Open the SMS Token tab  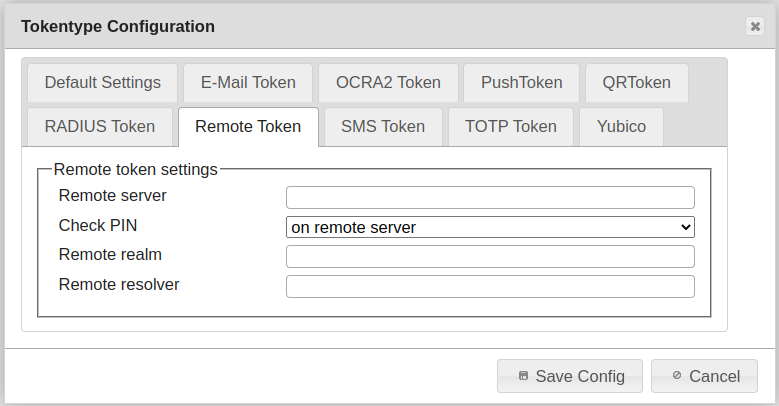(x=383, y=127)
